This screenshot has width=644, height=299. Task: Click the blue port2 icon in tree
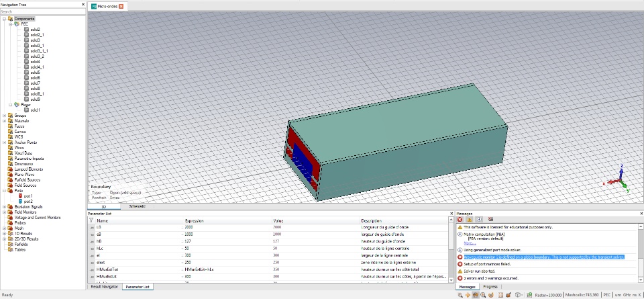click(20, 202)
